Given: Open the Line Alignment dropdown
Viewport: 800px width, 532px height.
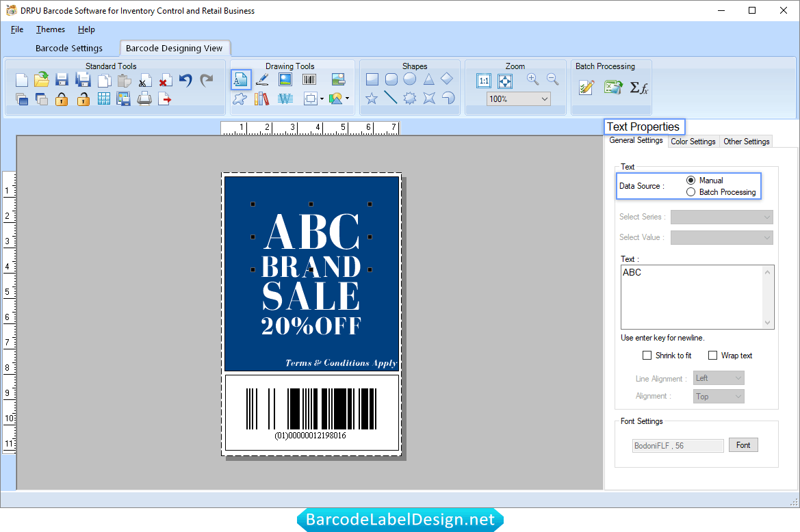Looking at the screenshot, I should click(x=719, y=378).
